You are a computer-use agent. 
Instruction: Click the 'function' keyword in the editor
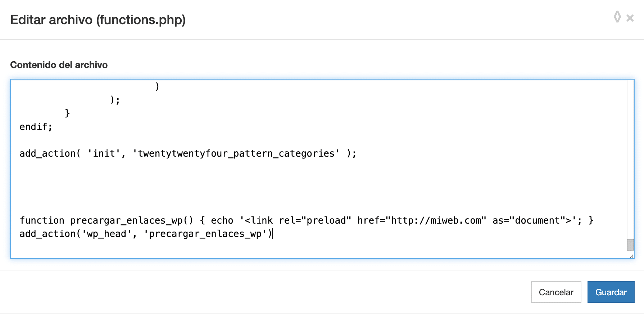pyautogui.click(x=42, y=220)
